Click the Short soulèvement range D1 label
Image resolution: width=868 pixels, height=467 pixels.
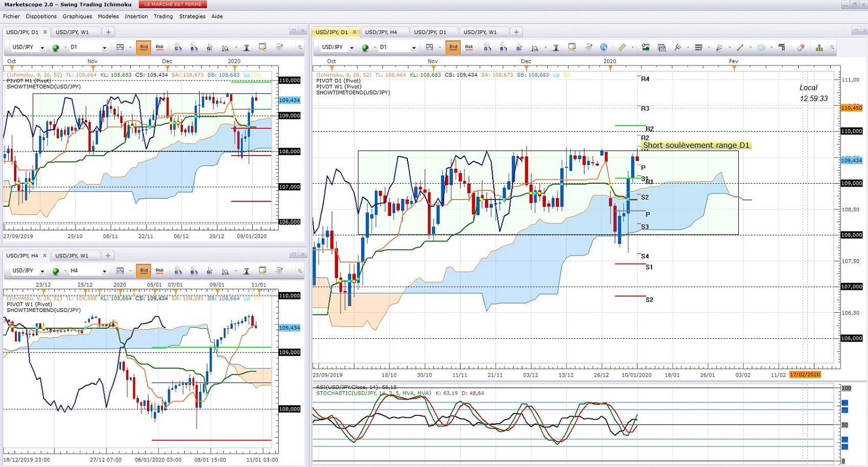(x=696, y=145)
